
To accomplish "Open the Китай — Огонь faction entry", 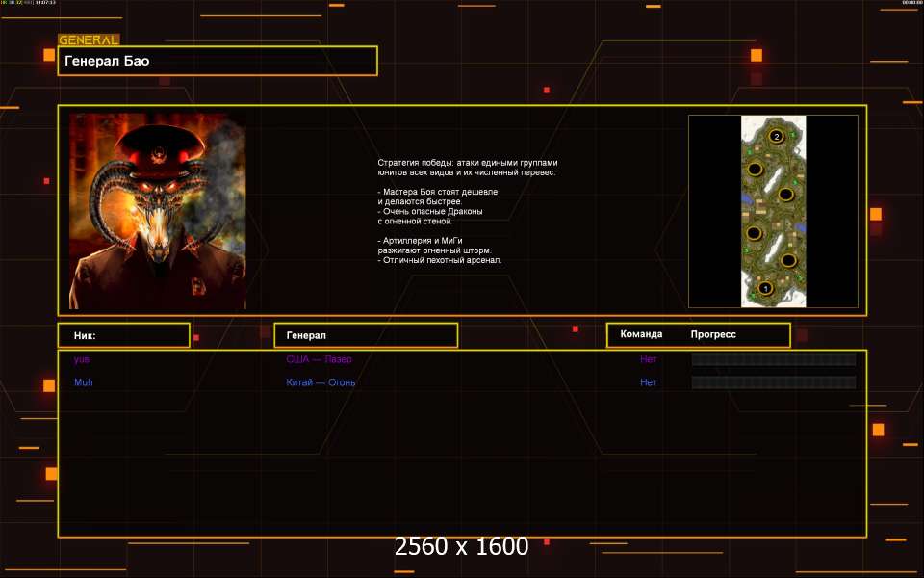I will [321, 382].
